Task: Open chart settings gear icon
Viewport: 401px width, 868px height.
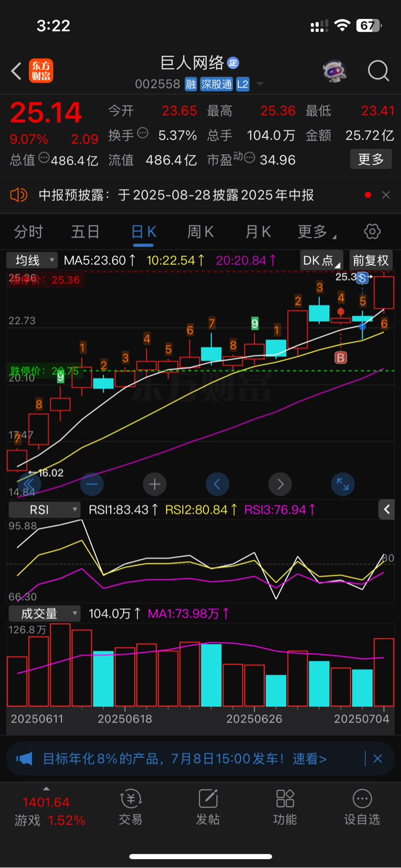Action: (x=372, y=231)
